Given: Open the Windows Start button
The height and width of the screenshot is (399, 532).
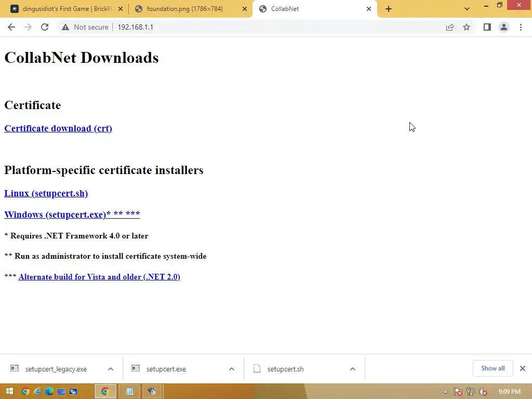Looking at the screenshot, I should pyautogui.click(x=9, y=391).
